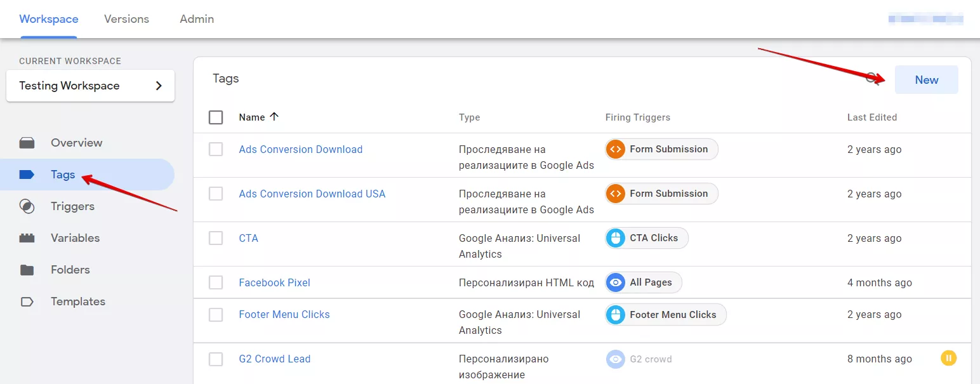Switch to the Workspace tab

point(49,19)
